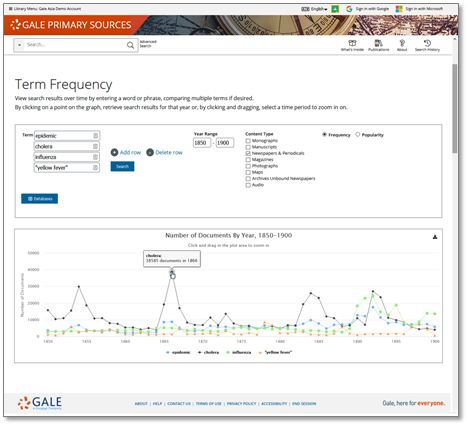
Task: Click the icon inside the cholera field
Action: point(95,146)
